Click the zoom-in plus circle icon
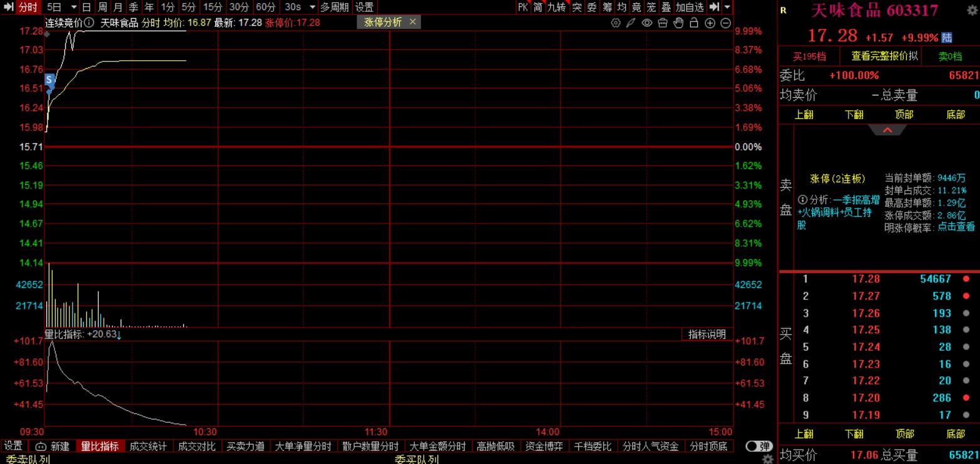 pyautogui.click(x=710, y=23)
